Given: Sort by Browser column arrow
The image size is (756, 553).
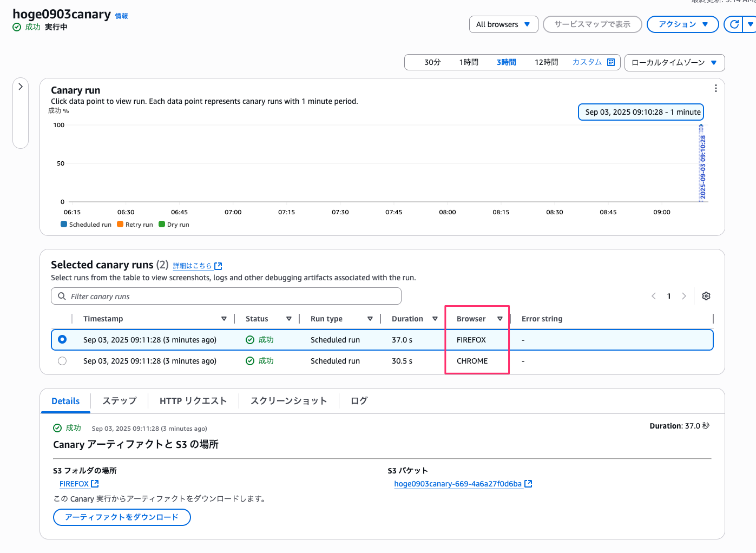Looking at the screenshot, I should (x=500, y=319).
